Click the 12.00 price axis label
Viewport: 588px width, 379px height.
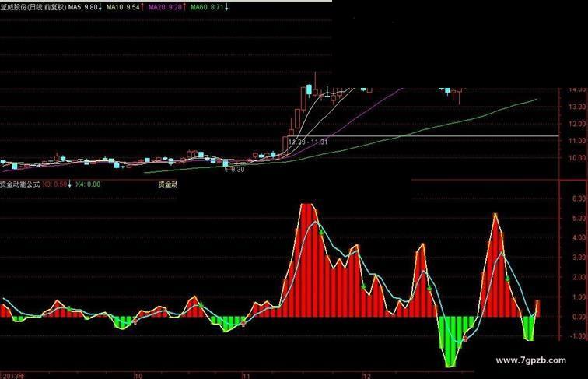(x=577, y=124)
